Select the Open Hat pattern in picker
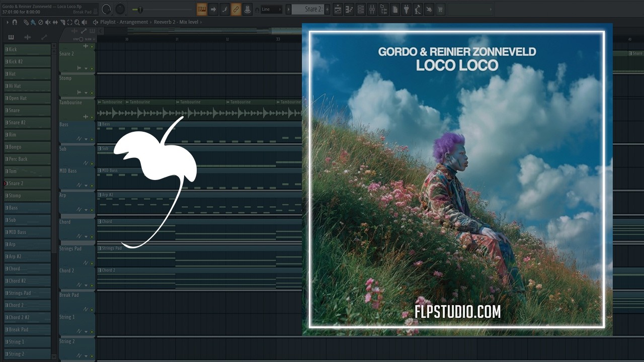The height and width of the screenshot is (362, 644). (x=28, y=98)
